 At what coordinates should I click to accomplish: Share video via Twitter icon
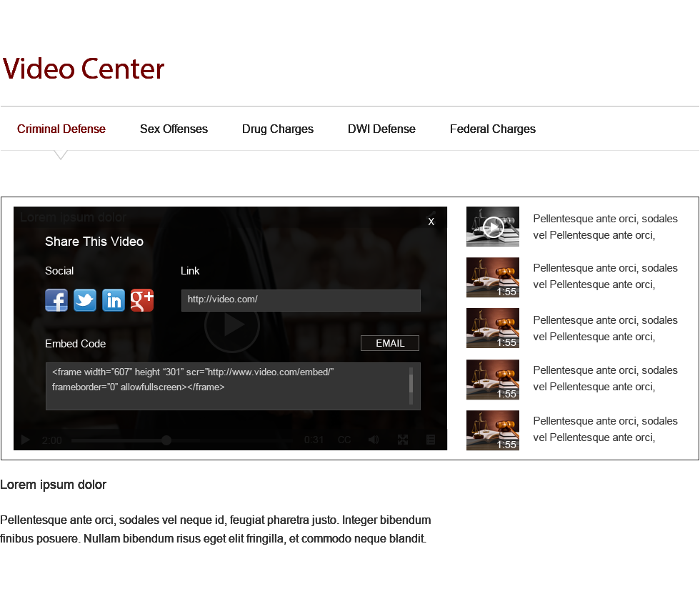click(x=85, y=300)
